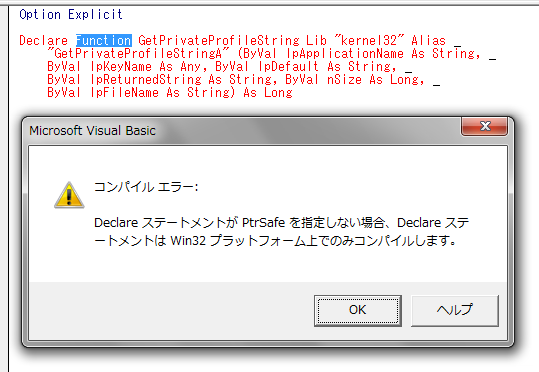
Task: Close the Microsoft Visual Basic dialog
Action: [484, 126]
